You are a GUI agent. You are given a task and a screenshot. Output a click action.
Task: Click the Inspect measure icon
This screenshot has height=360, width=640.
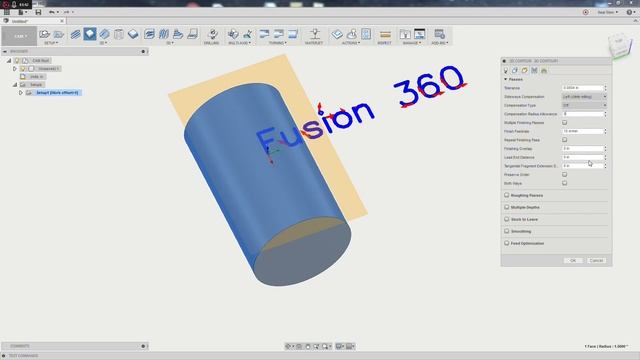click(x=384, y=34)
